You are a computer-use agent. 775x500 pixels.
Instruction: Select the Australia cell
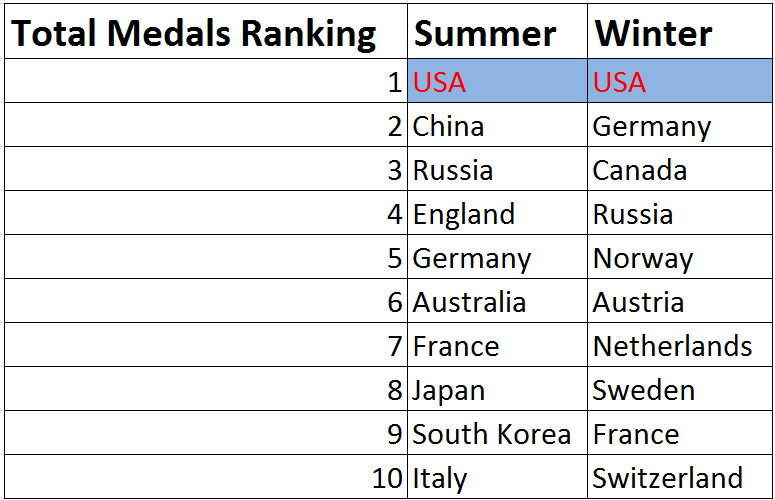coord(497,302)
